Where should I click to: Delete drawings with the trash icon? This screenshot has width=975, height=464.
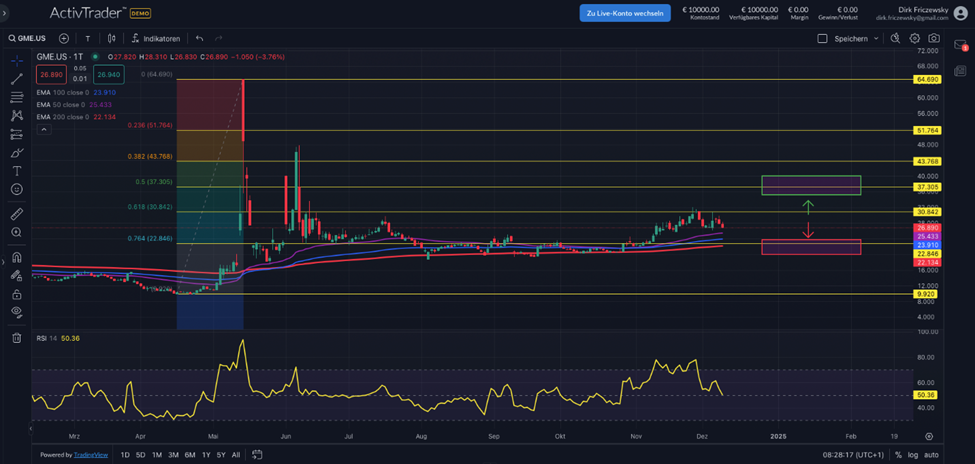point(17,337)
